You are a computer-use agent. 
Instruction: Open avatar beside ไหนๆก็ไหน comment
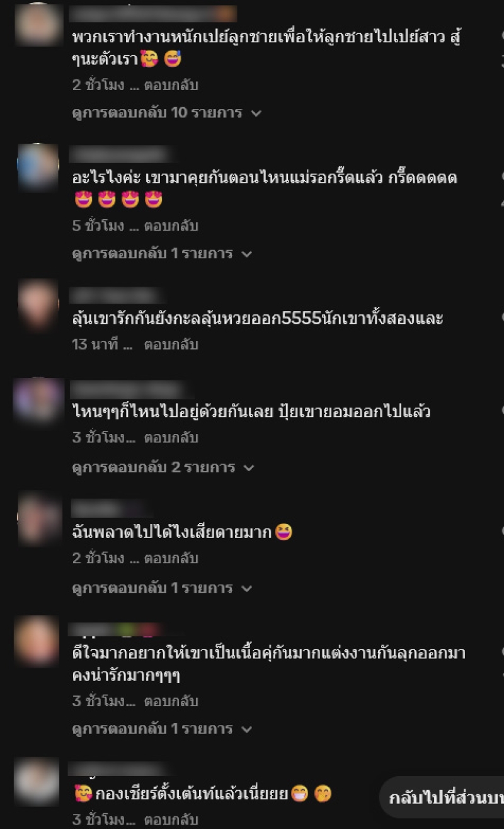coord(38,401)
